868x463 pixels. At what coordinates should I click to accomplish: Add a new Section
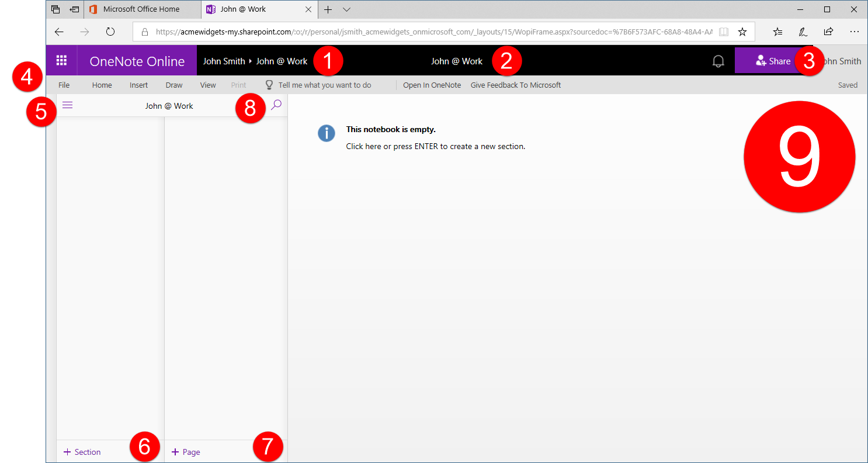click(x=82, y=452)
